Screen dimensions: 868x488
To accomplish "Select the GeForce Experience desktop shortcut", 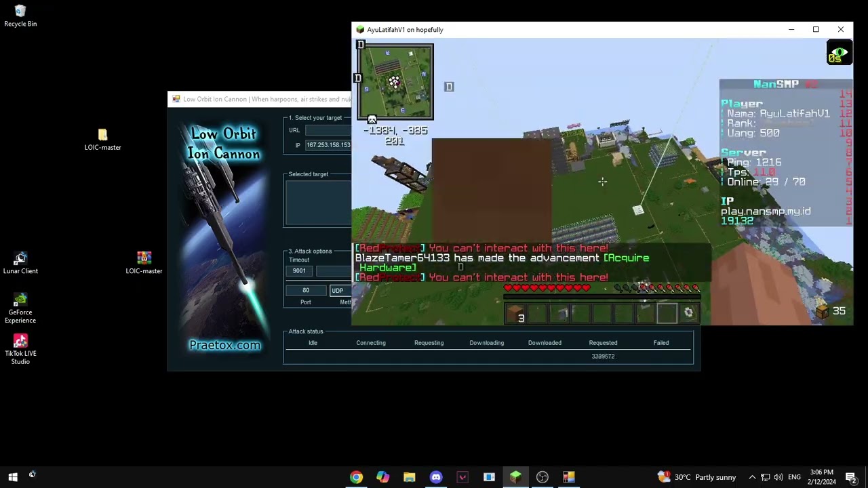I will coord(20,308).
